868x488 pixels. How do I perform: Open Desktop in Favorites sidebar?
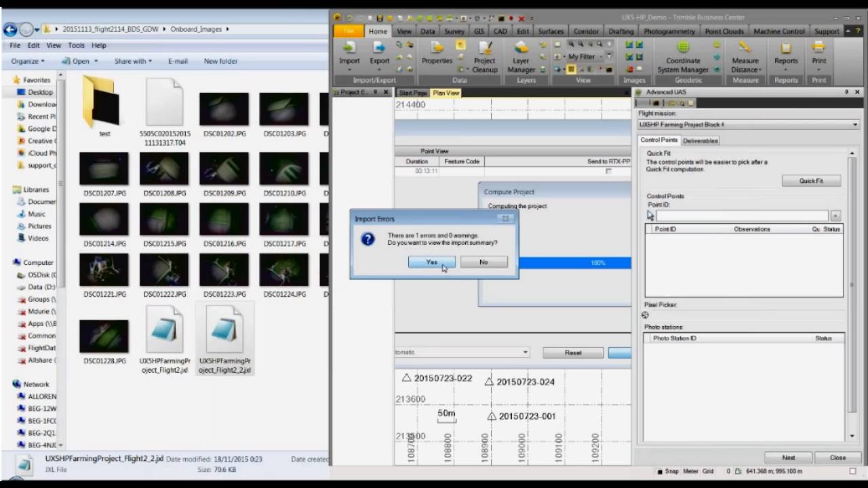[40, 92]
